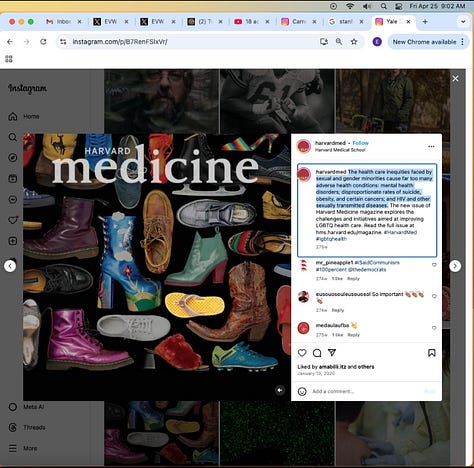Follow harvardmed account

point(360,143)
